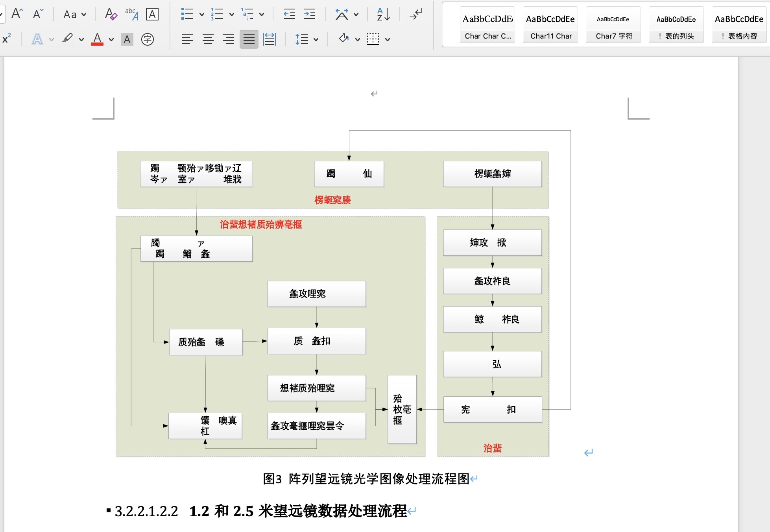Select flowchart box 鑫攻亳握哩窕昙令
Image resolution: width=770 pixels, height=532 pixels.
click(317, 426)
